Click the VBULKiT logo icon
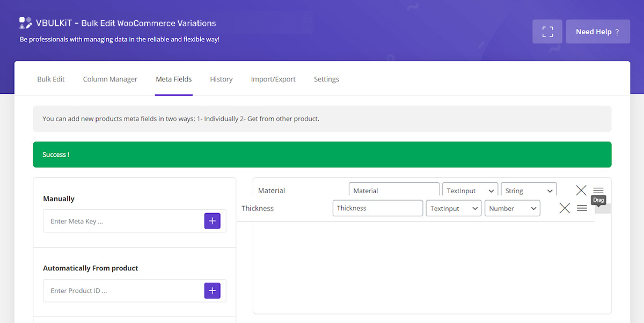 25,23
